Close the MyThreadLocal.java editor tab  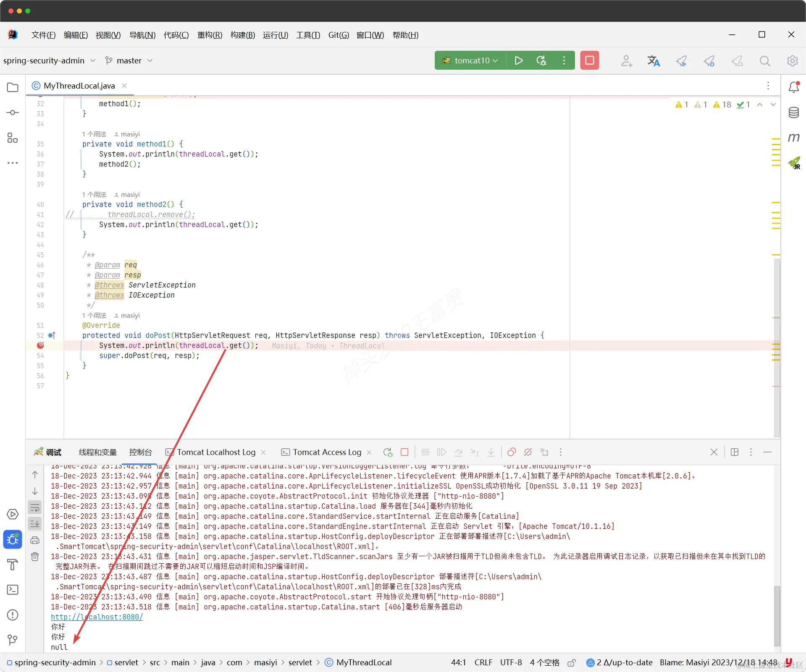point(124,86)
